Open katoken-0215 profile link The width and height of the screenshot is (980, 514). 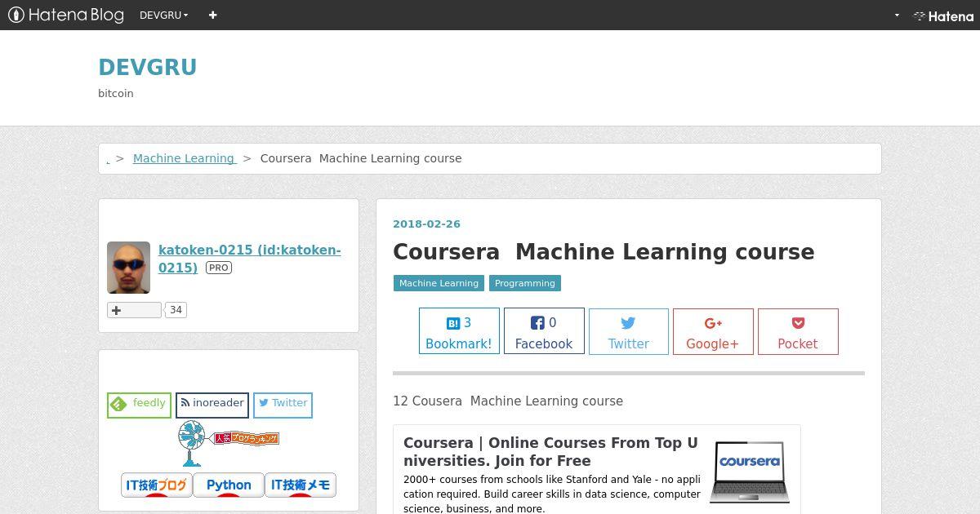[249, 259]
